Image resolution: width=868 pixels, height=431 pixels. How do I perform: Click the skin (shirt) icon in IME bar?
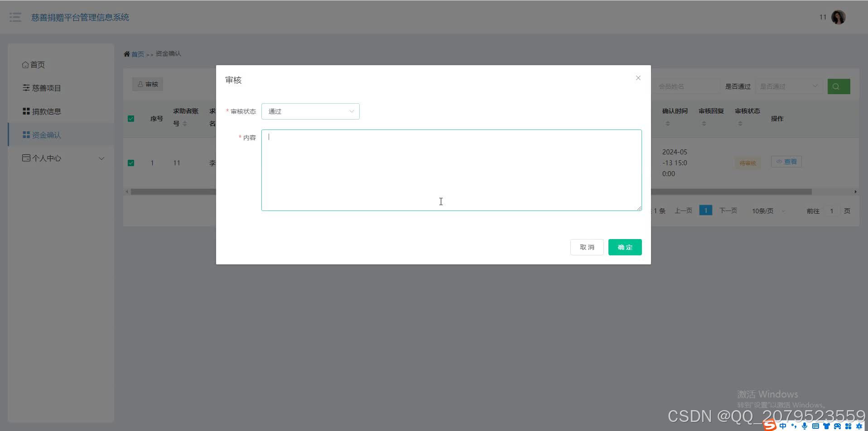pyautogui.click(x=826, y=426)
